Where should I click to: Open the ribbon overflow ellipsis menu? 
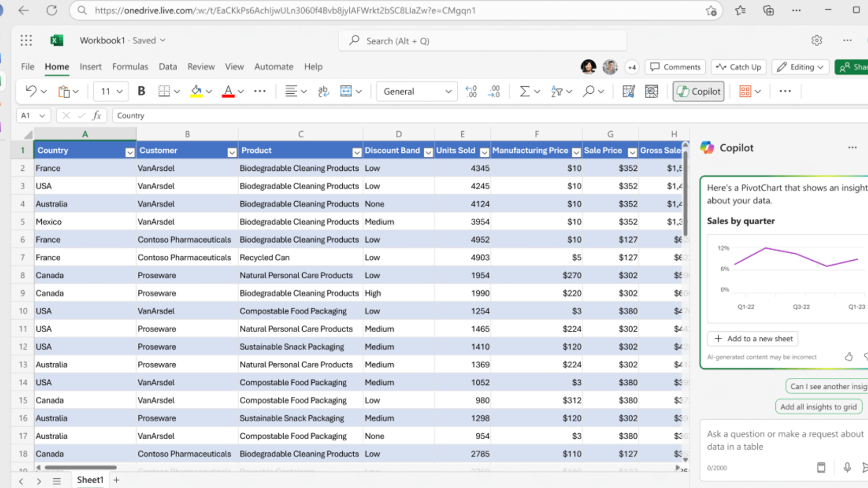click(x=785, y=91)
